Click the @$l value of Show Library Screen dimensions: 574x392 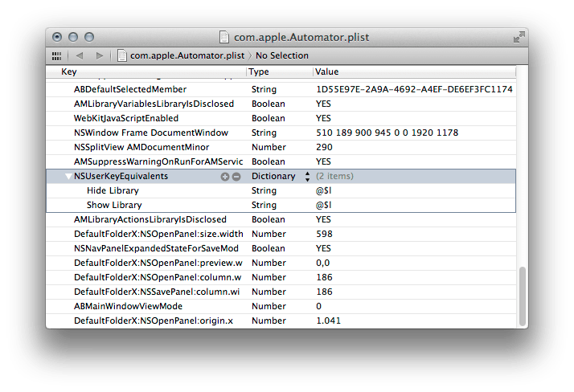click(324, 205)
